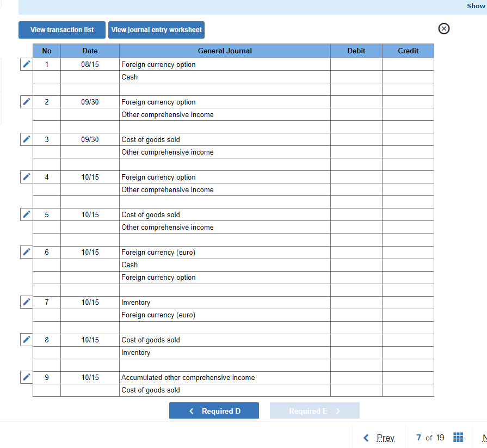Select entry 3 Cost of goods sold row
This screenshot has height=448, width=487.
pos(225,139)
